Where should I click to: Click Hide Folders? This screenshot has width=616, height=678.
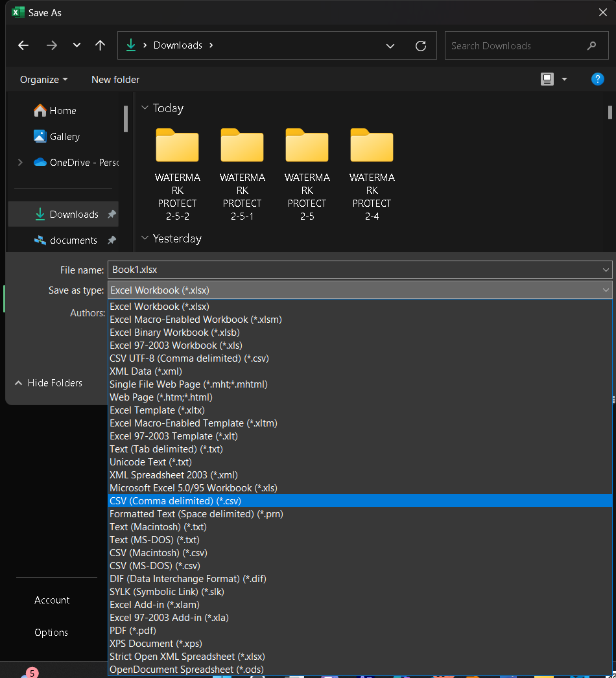49,383
